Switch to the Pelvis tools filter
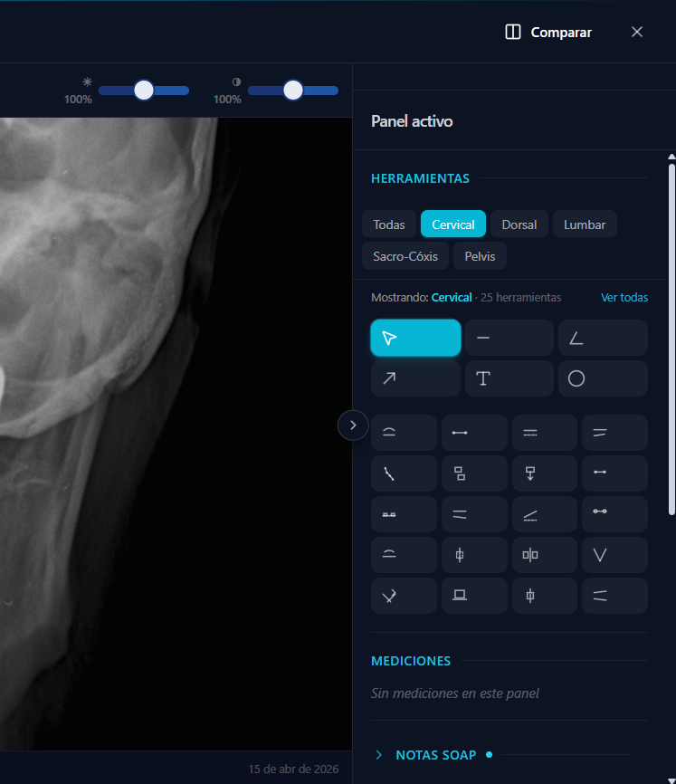The height and width of the screenshot is (784, 676). pyautogui.click(x=480, y=256)
